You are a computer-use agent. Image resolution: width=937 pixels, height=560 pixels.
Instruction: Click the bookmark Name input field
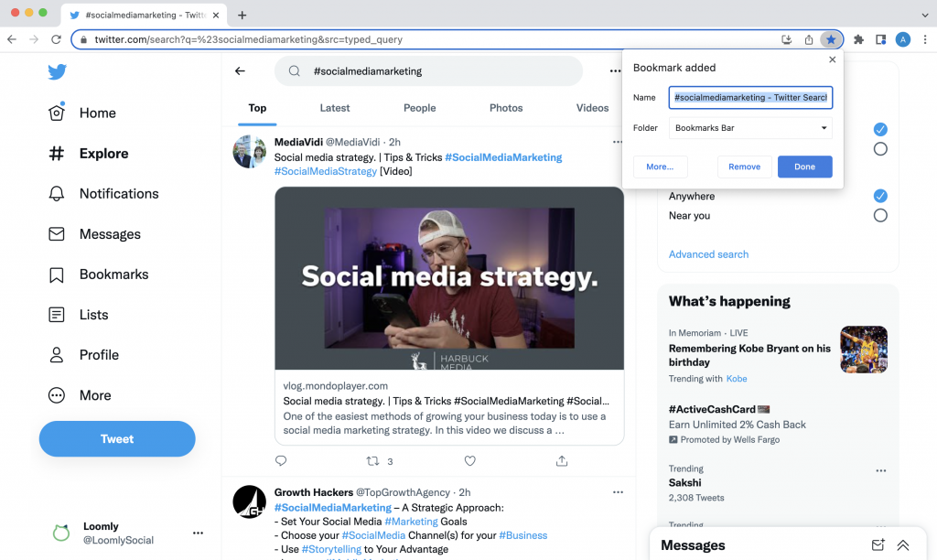pyautogui.click(x=750, y=97)
